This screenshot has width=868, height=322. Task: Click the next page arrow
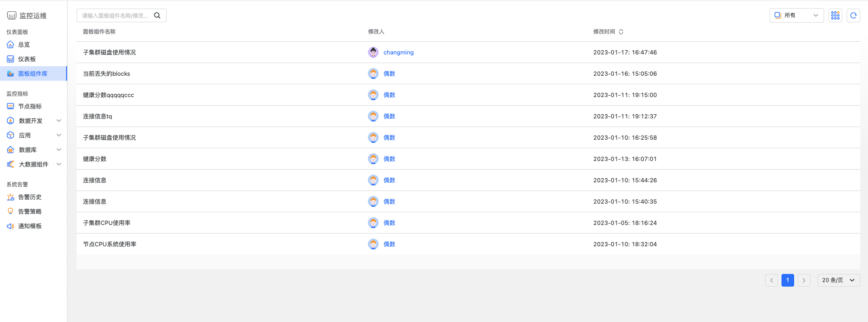(804, 280)
